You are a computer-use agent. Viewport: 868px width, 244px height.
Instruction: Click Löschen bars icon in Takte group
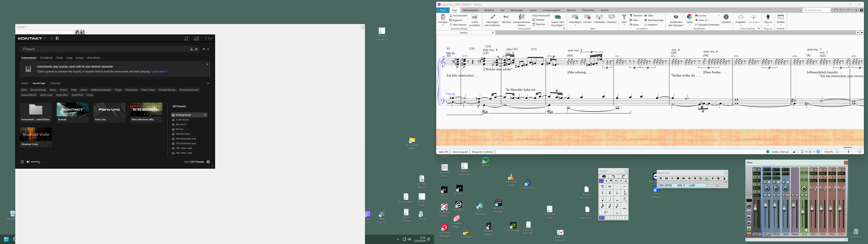[587, 19]
